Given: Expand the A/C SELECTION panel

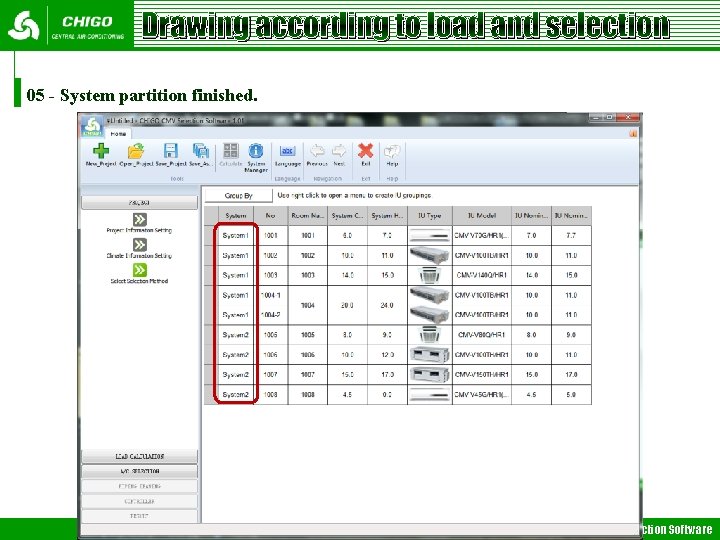Looking at the screenshot, I should [140, 472].
